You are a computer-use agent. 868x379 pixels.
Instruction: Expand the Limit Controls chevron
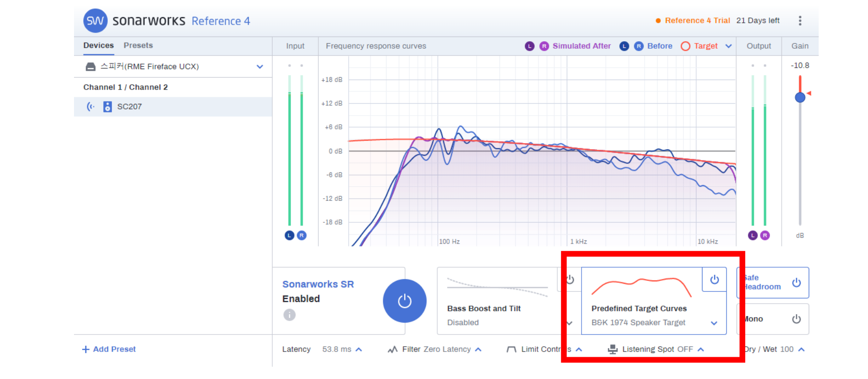coord(579,350)
